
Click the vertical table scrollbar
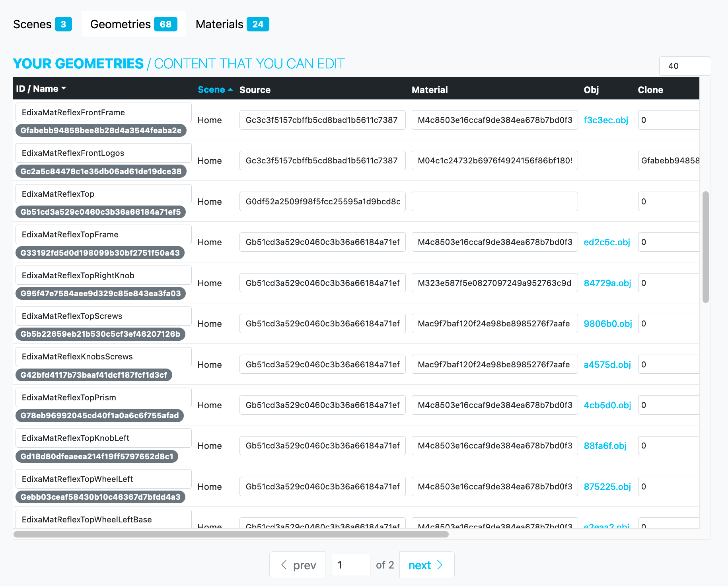click(705, 246)
